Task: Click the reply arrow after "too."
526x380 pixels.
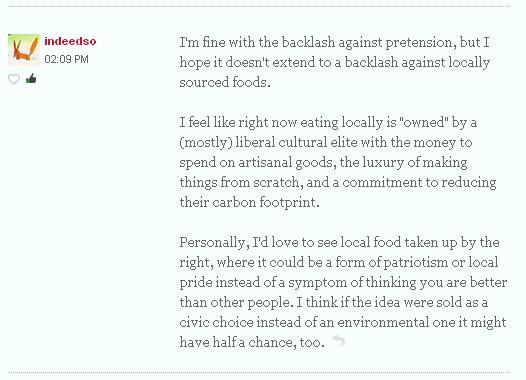Action: click(339, 340)
